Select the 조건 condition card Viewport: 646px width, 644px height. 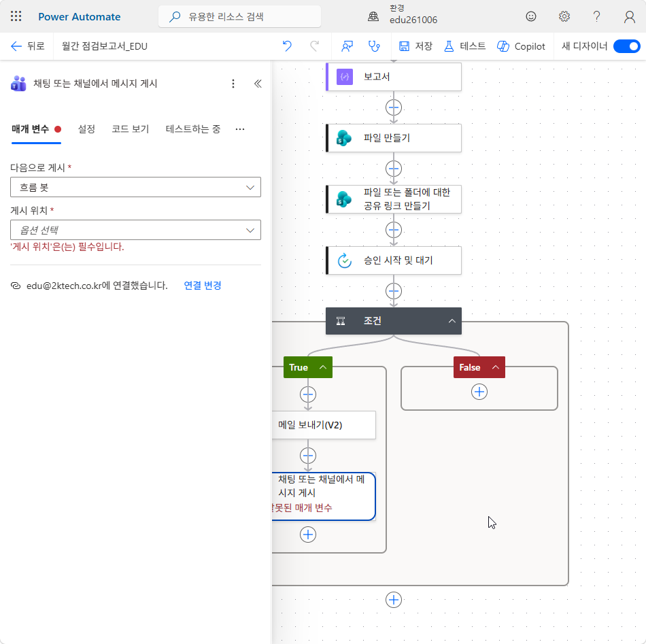[394, 321]
